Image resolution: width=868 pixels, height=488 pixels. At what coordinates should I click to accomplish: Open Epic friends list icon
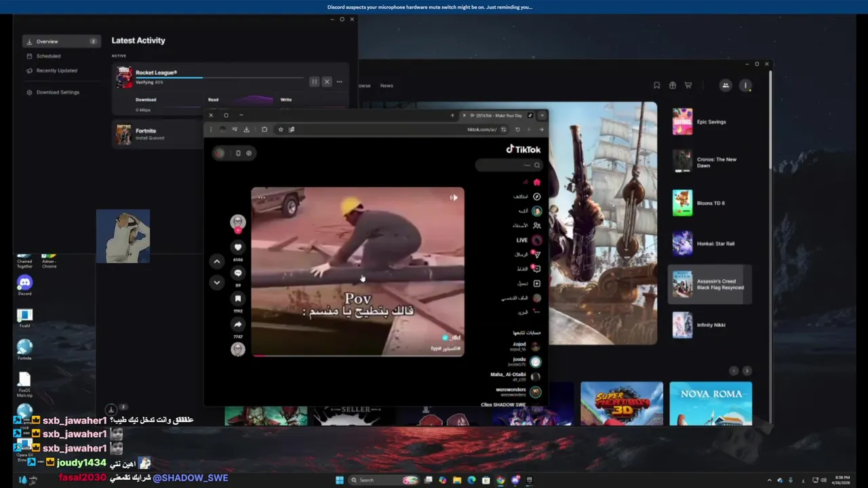tap(726, 85)
